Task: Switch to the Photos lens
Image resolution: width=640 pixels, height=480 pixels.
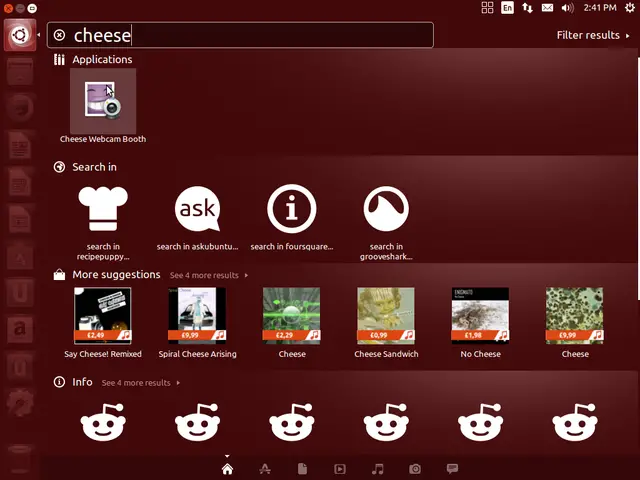Action: pos(415,469)
